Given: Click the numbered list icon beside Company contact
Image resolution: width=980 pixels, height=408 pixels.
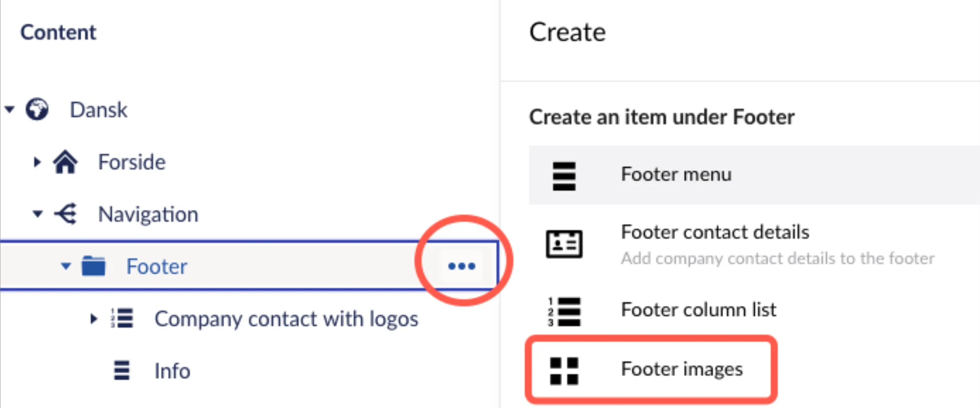Looking at the screenshot, I should (x=122, y=318).
